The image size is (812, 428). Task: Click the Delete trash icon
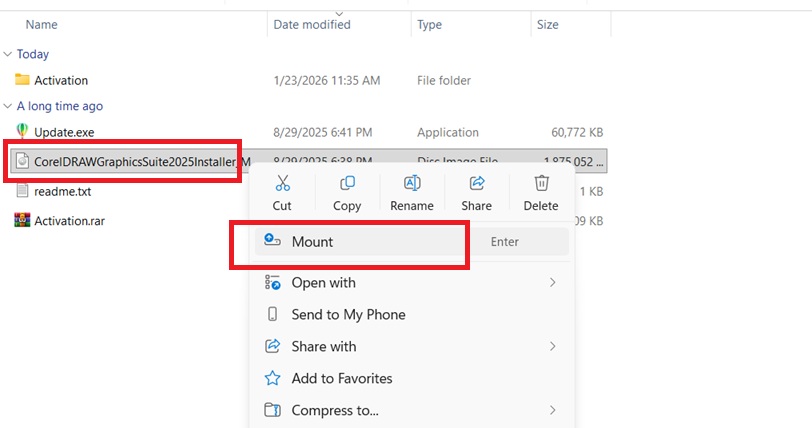[541, 183]
